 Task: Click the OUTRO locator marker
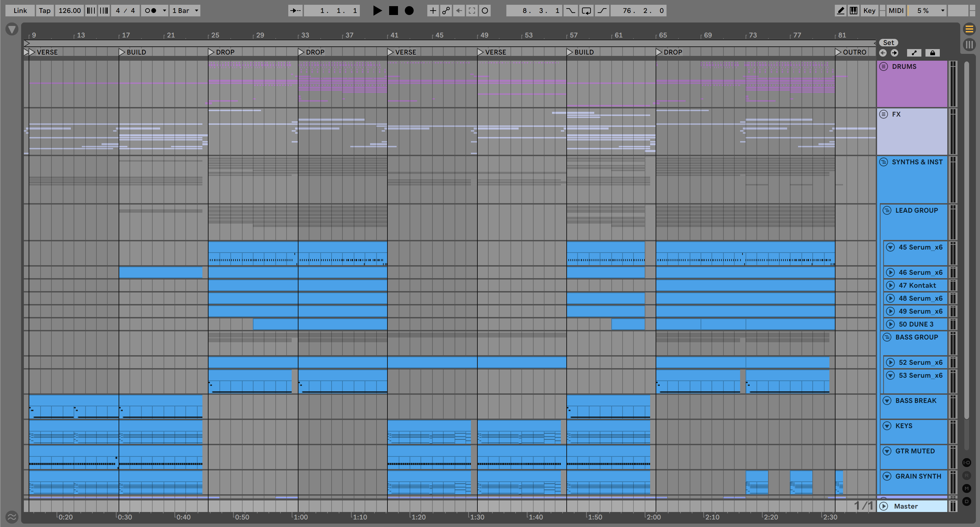tap(839, 52)
